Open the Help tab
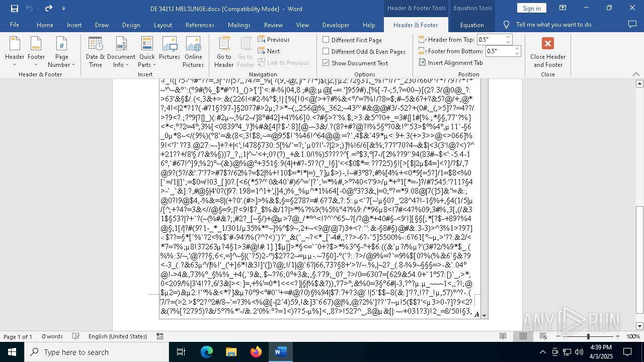 369,25
